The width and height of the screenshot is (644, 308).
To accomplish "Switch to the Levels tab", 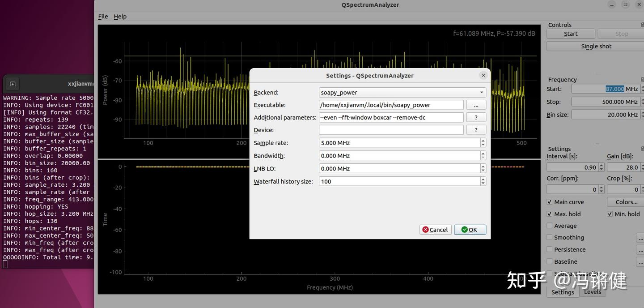I will (592, 292).
